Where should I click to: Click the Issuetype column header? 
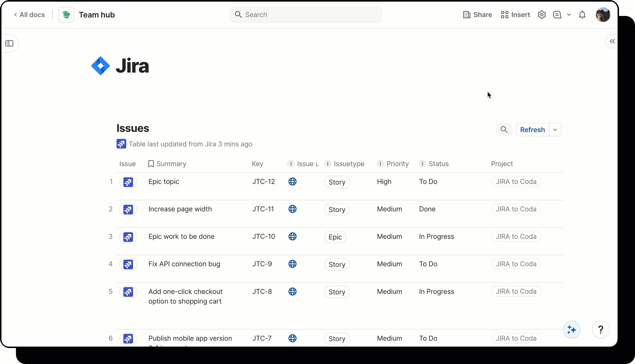point(349,164)
